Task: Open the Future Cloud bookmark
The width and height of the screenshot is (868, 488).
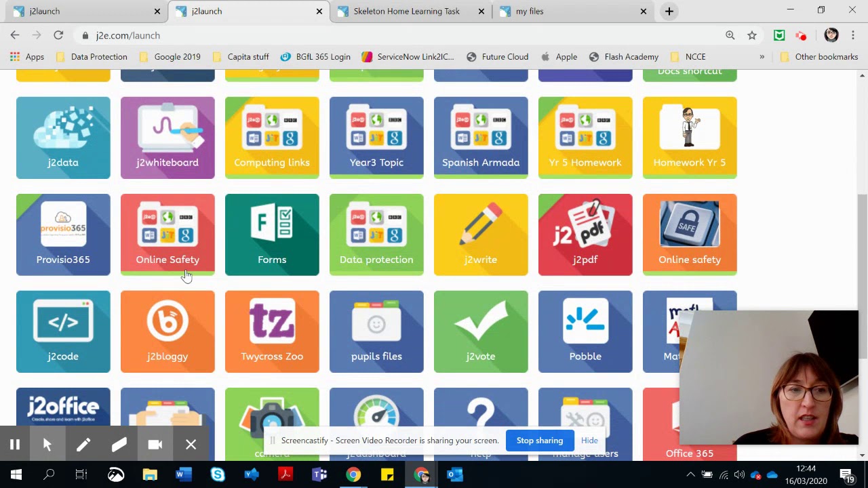Action: [498, 57]
